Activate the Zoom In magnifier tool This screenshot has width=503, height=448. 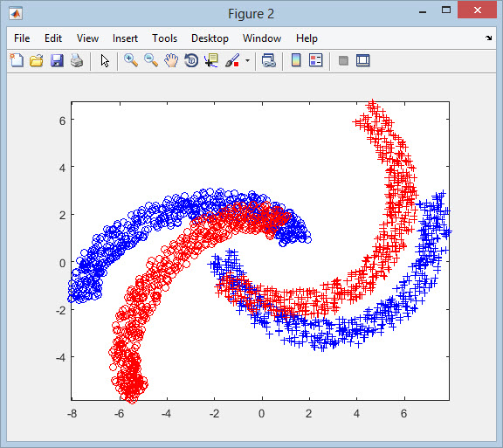coord(131,60)
